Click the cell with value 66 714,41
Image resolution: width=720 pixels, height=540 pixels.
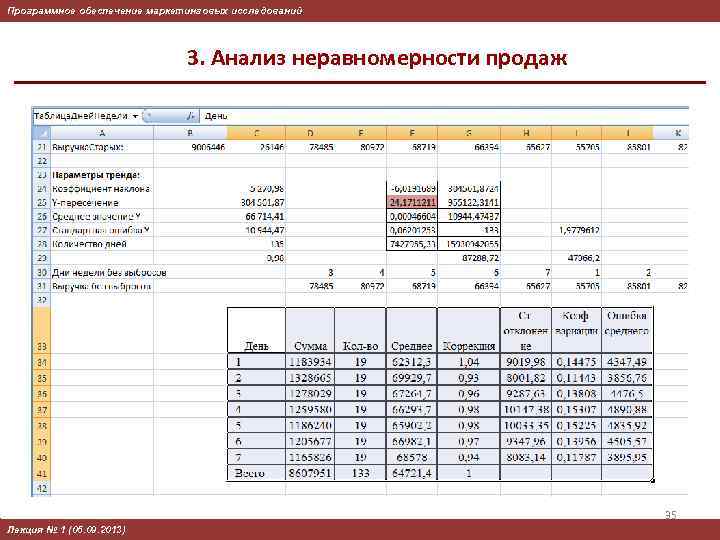coord(256,216)
